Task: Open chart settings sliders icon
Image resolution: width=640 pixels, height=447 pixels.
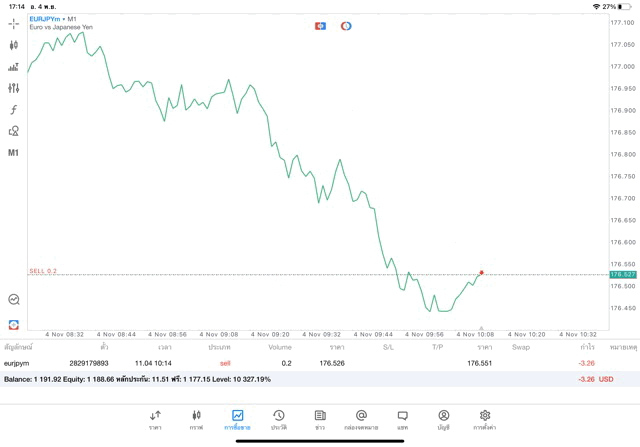Action: click(x=14, y=88)
